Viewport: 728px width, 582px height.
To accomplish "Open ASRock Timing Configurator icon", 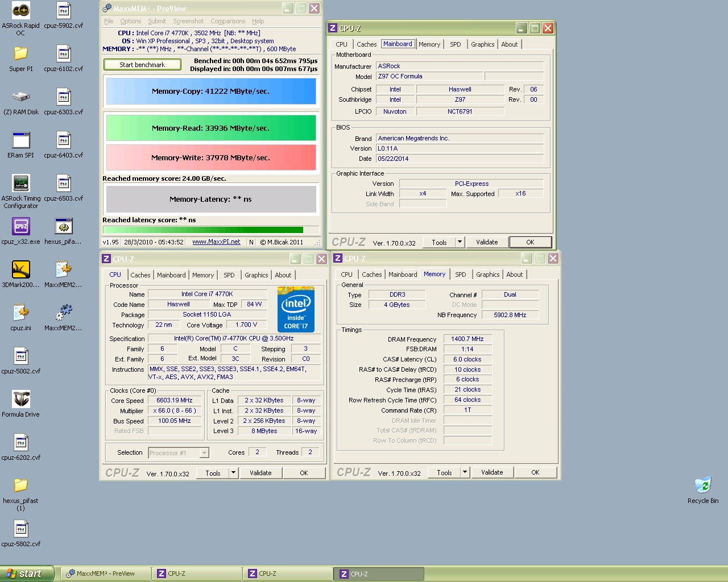I will [21, 183].
